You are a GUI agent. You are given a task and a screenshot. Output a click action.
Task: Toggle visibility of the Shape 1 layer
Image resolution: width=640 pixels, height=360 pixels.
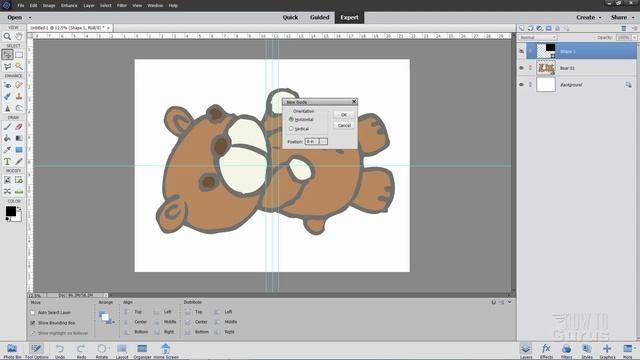tap(521, 51)
